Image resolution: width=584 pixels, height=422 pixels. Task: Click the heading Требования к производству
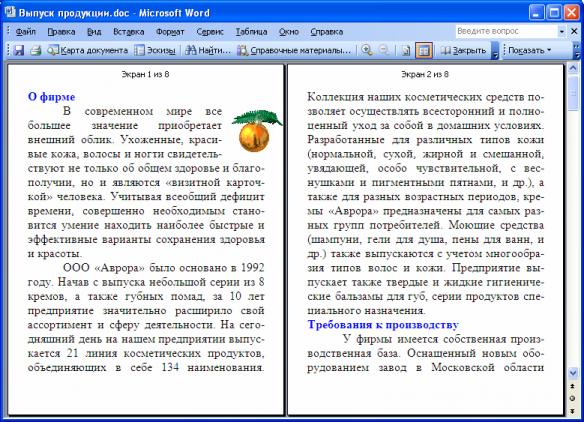click(383, 324)
